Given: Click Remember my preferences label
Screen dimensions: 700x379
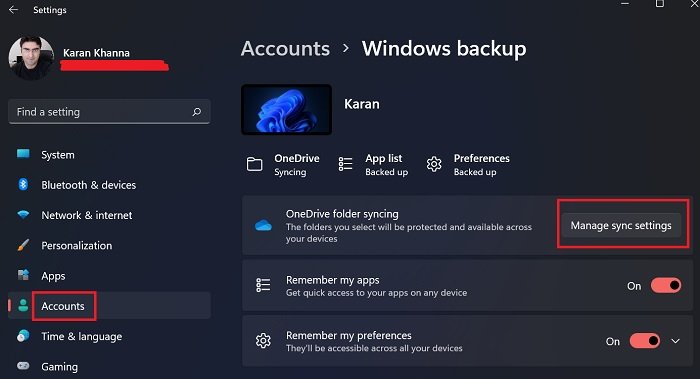Looking at the screenshot, I should (349, 335).
